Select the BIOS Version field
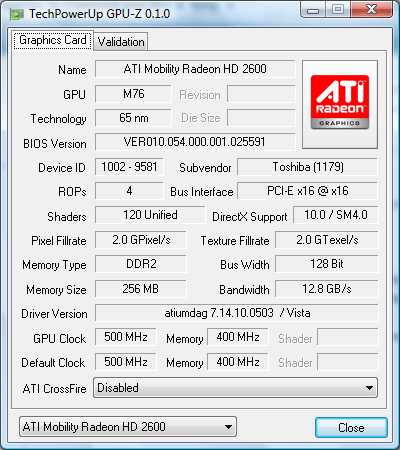The image size is (400, 450). tap(195, 142)
